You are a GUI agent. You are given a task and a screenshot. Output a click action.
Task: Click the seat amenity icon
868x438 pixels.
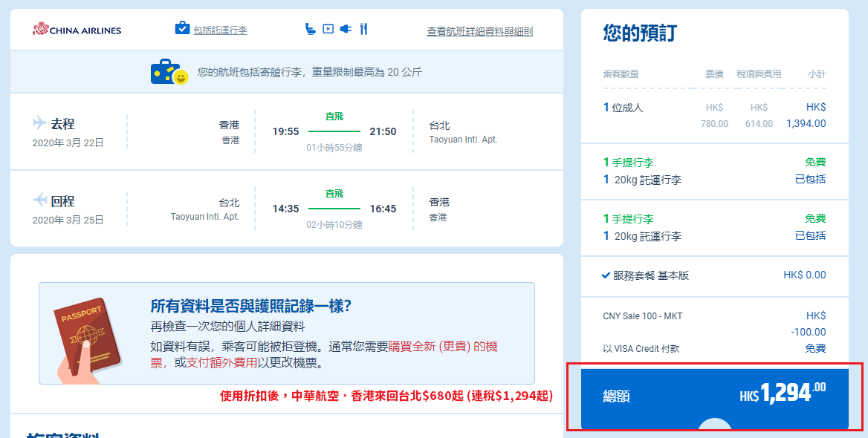[311, 29]
